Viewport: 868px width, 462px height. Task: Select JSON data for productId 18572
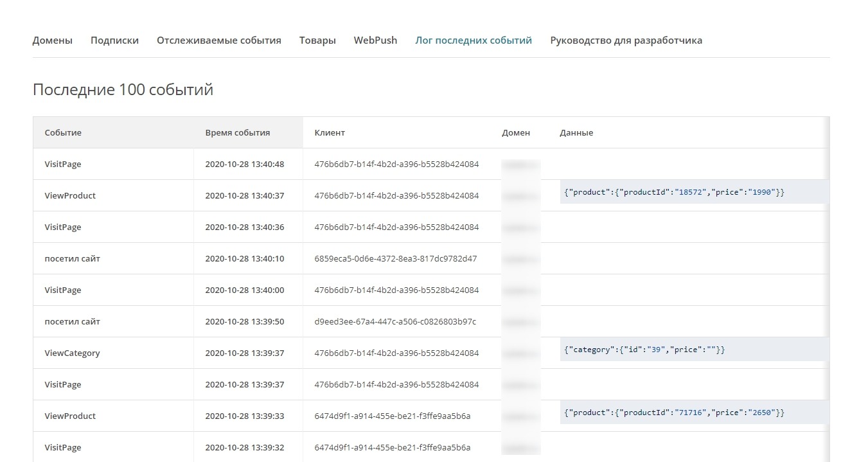point(674,192)
